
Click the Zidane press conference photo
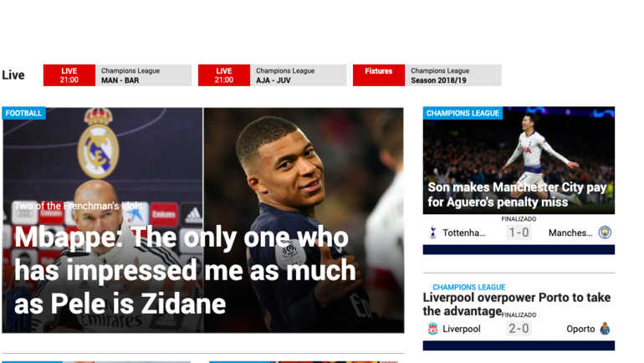click(x=102, y=220)
